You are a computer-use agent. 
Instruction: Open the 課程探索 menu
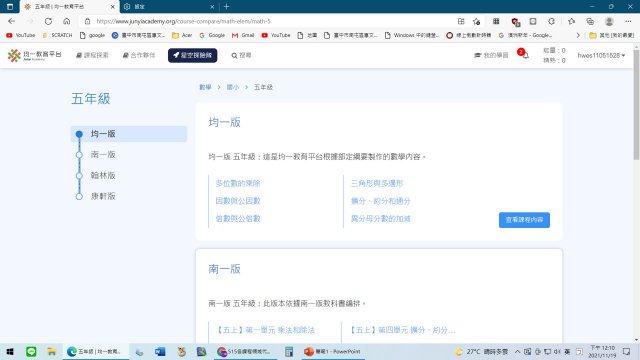(92, 55)
